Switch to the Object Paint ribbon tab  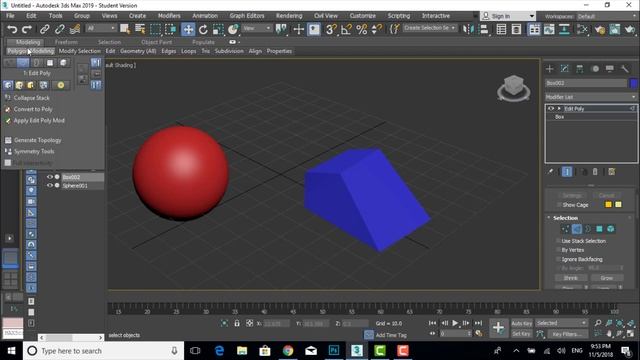click(x=156, y=42)
